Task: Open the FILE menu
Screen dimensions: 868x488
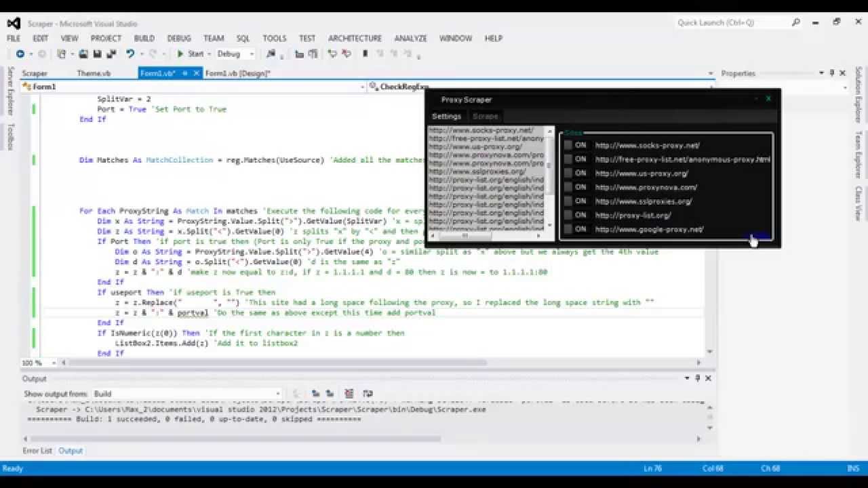Action: point(14,39)
